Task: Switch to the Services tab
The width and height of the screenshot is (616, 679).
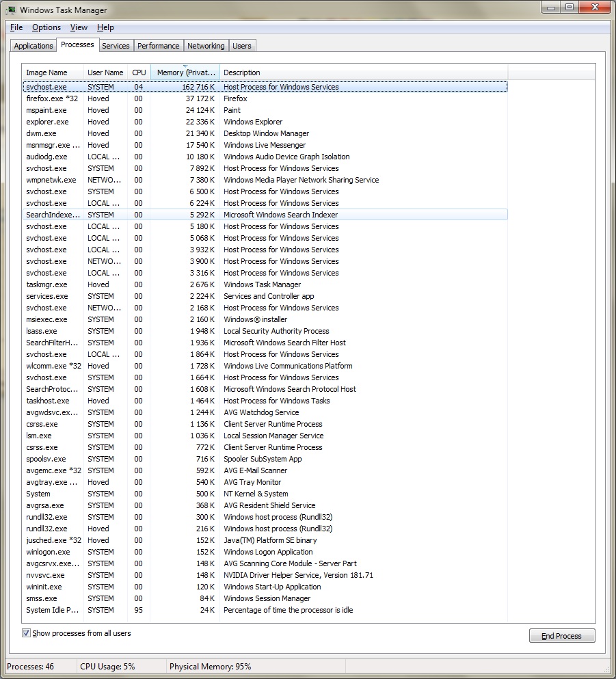Action: [116, 46]
